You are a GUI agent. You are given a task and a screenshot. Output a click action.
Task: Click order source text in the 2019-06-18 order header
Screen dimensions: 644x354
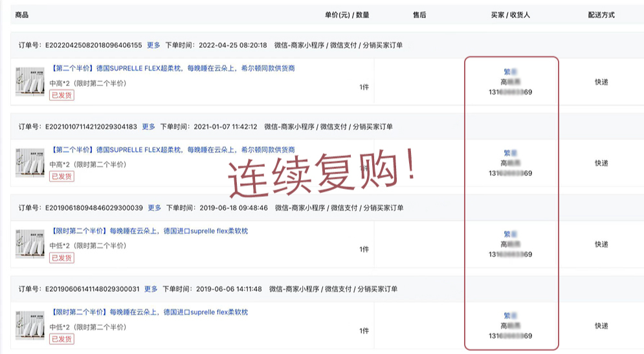coord(339,208)
